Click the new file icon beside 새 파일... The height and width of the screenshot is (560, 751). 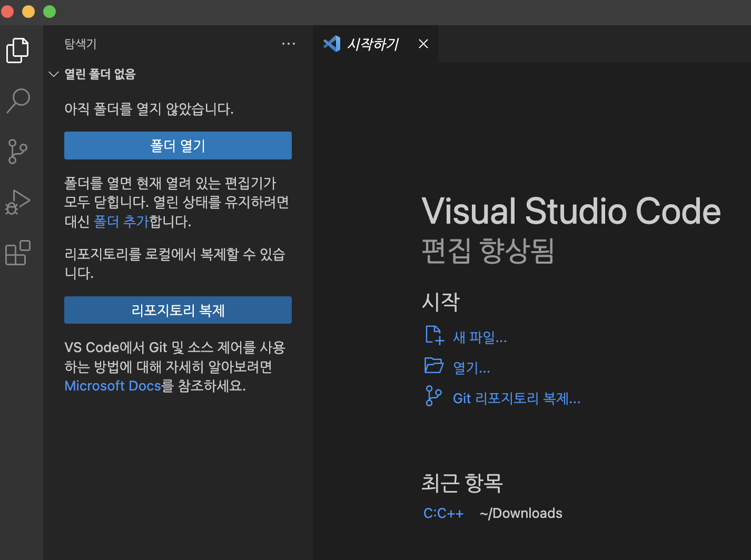point(434,335)
